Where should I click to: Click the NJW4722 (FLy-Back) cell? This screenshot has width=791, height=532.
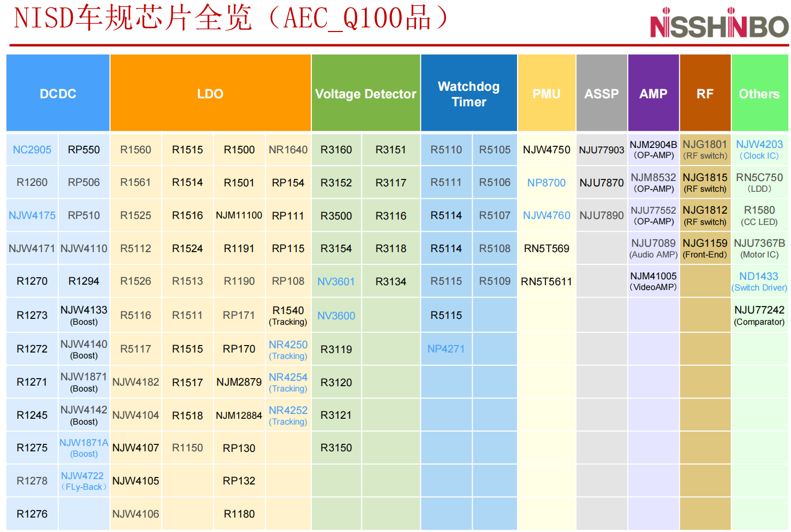pyautogui.click(x=84, y=481)
